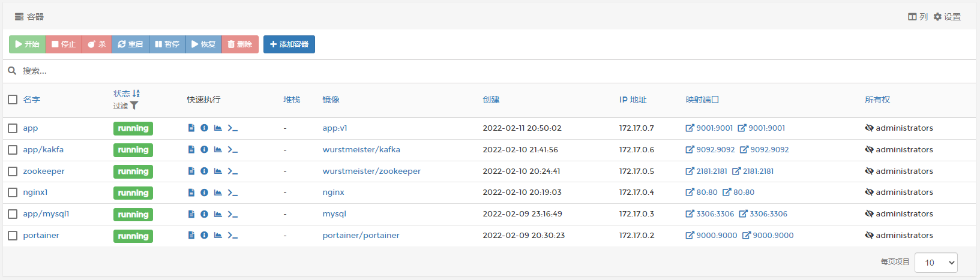Open the columns selector

pos(918,17)
